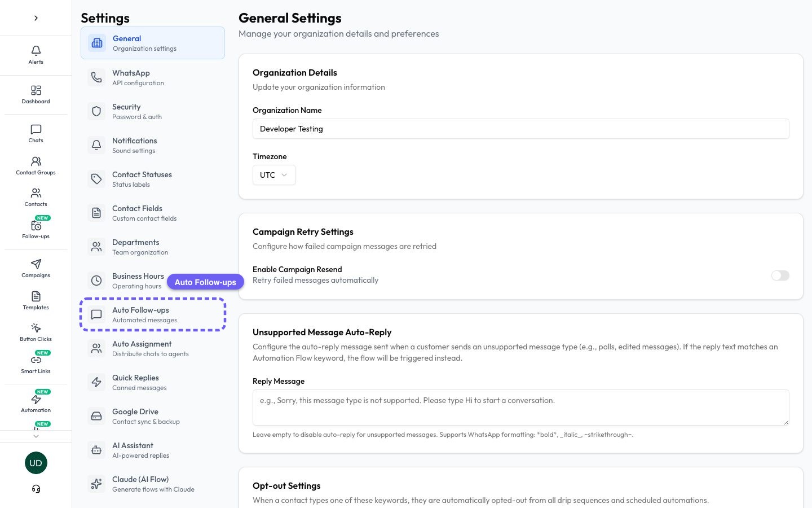The width and height of the screenshot is (812, 508).
Task: Open Notifications sound settings
Action: (x=153, y=145)
